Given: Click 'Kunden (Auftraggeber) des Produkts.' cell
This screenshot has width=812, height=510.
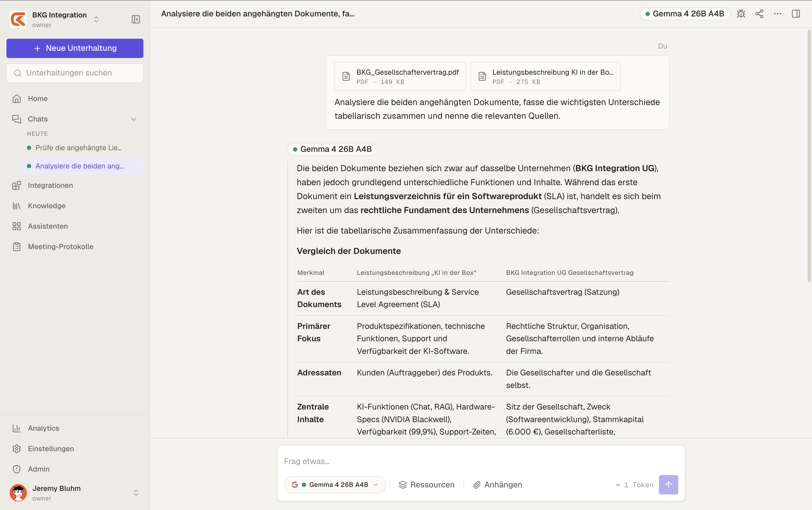Looking at the screenshot, I should coord(424,373).
